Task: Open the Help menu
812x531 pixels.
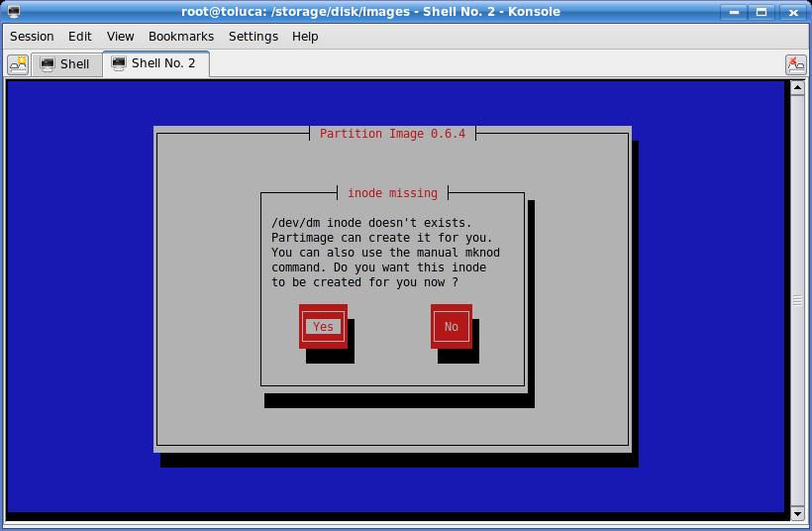Action: tap(305, 37)
